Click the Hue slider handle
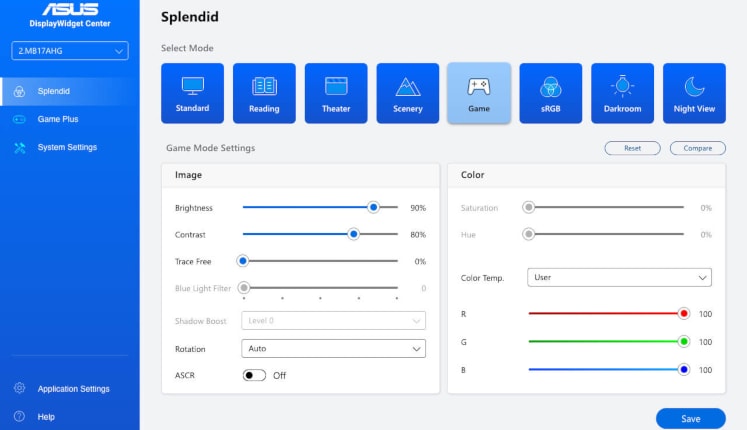Viewport: 747px width, 430px height. tap(528, 234)
